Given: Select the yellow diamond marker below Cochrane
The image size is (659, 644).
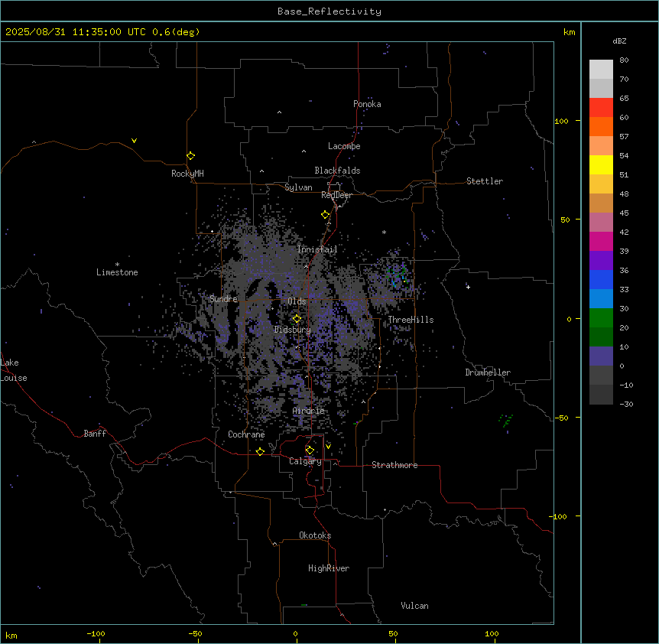Looking at the screenshot, I should click(x=260, y=451).
